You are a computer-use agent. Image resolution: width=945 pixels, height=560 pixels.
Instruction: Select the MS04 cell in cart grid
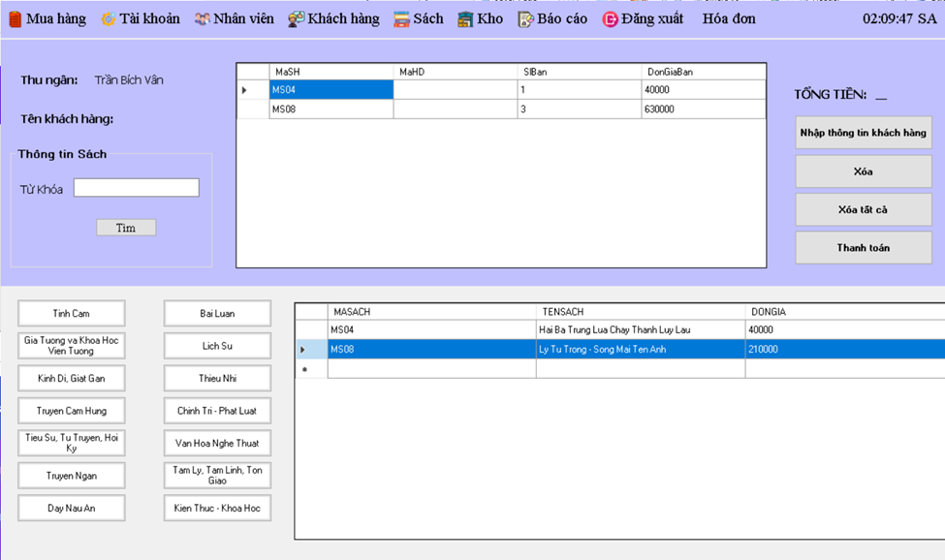(x=331, y=90)
